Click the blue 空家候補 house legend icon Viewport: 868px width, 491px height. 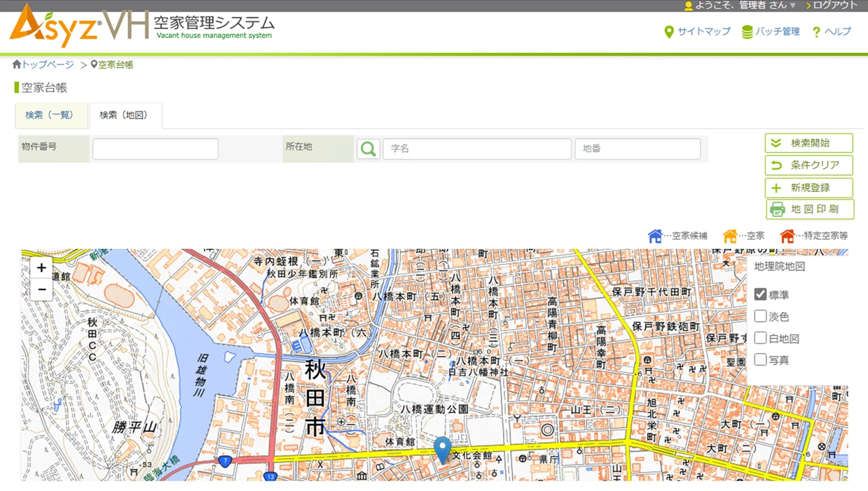point(655,236)
